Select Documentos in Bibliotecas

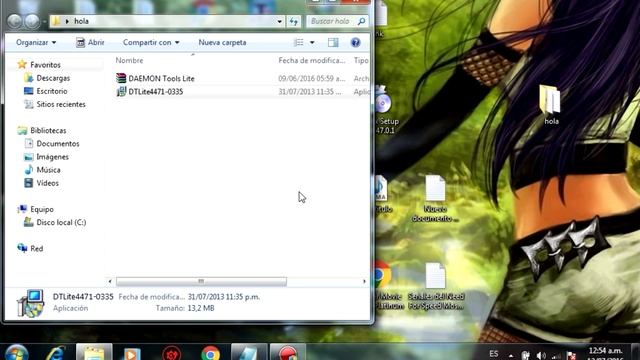coord(58,144)
